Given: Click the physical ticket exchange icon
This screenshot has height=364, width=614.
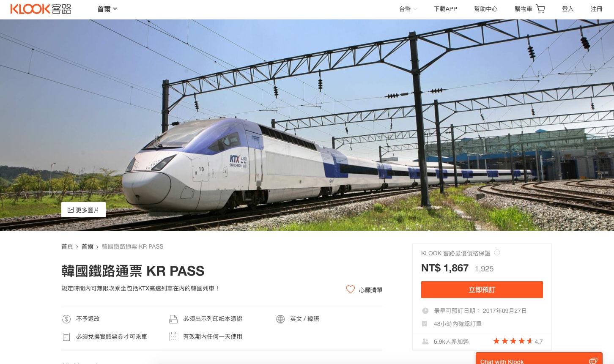Looking at the screenshot, I should [x=66, y=337].
